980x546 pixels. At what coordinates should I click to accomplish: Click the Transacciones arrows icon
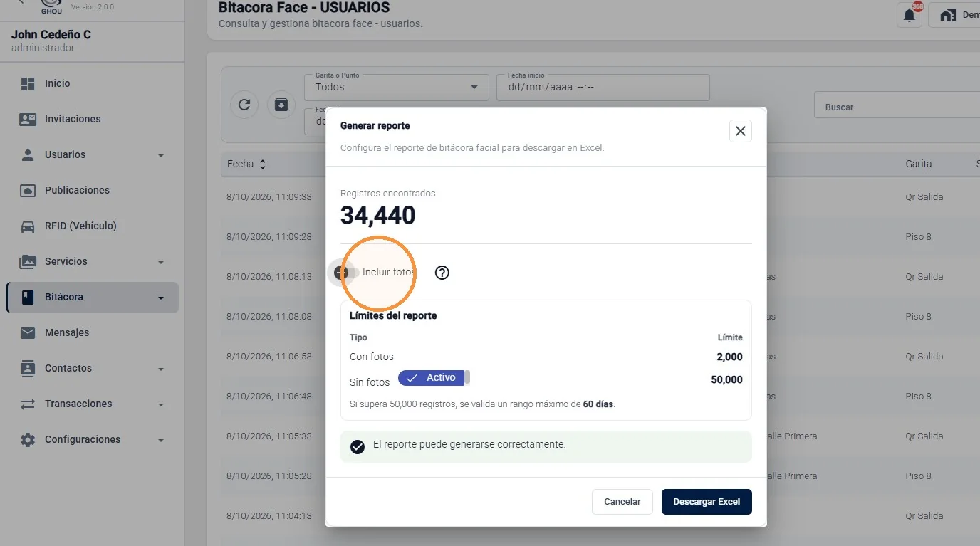pyautogui.click(x=28, y=404)
